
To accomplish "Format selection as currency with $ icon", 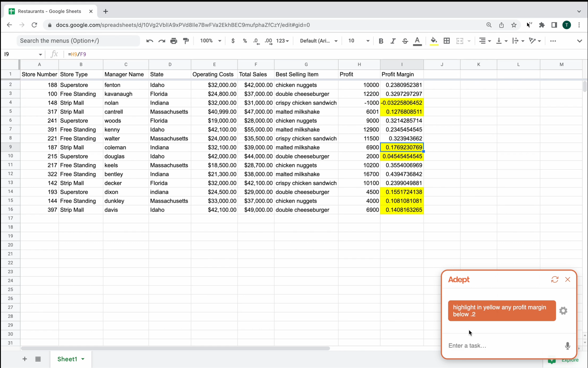I will [x=233, y=41].
